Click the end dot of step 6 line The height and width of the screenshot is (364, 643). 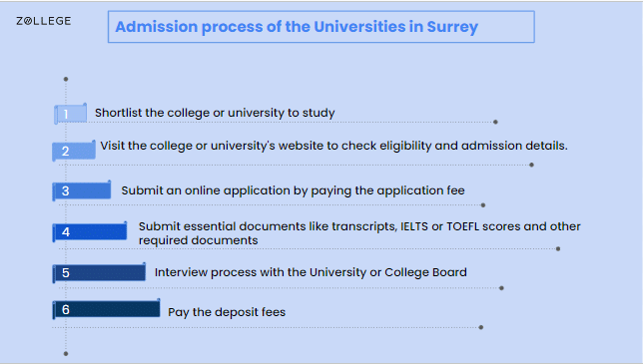point(481,327)
